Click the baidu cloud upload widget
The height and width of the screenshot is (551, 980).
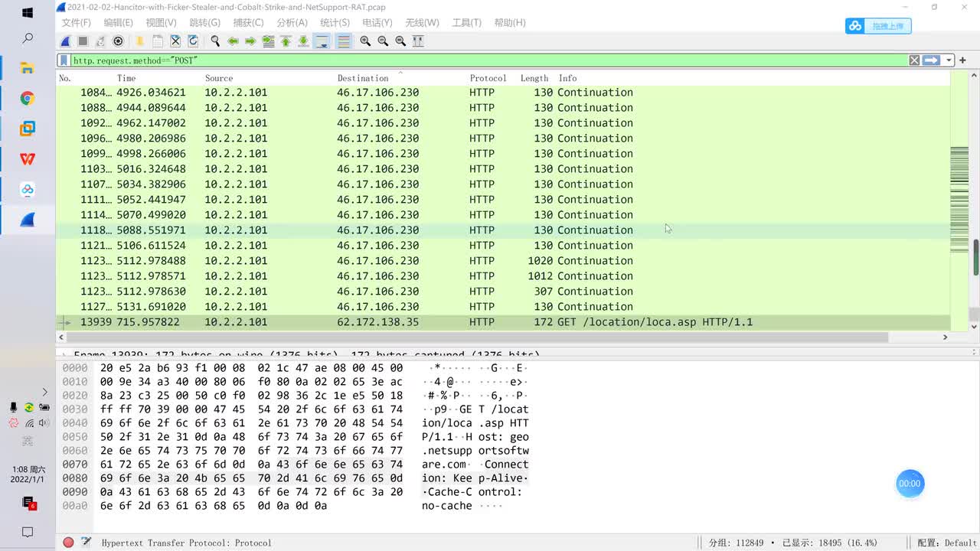click(x=878, y=26)
